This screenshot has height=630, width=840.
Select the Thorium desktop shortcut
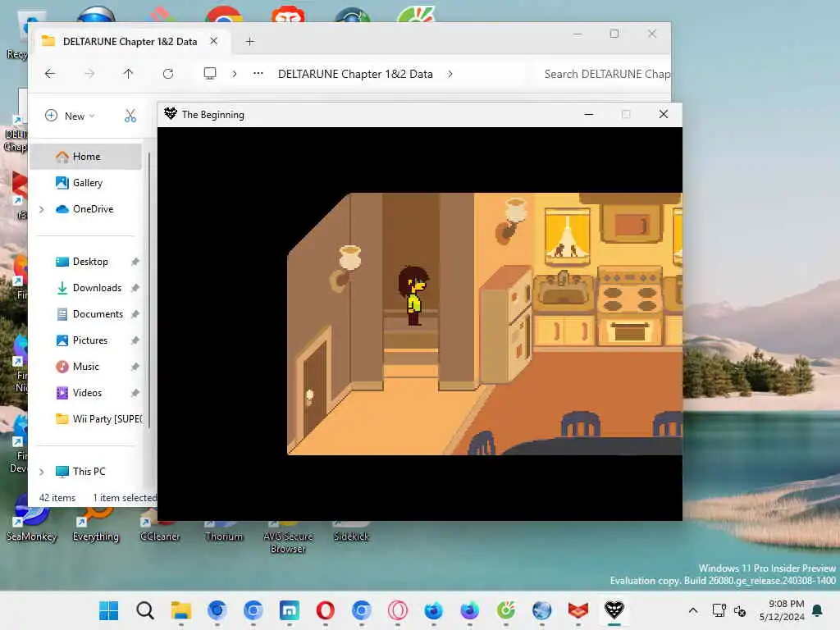coord(224,531)
